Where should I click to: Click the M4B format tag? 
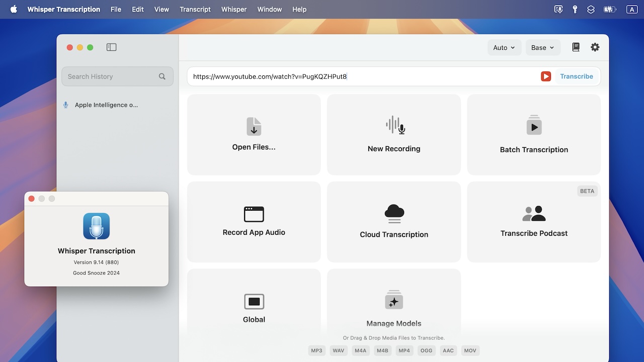[x=382, y=350]
